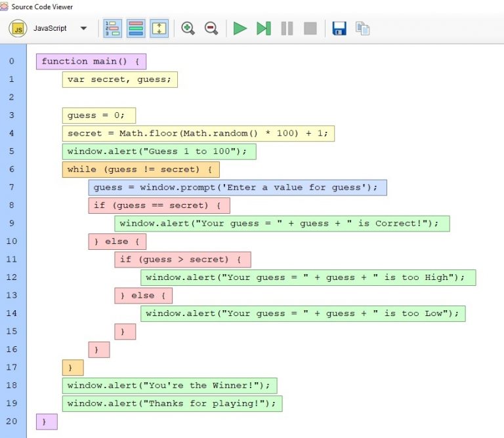Click line number 6 in gutter

tap(12, 169)
